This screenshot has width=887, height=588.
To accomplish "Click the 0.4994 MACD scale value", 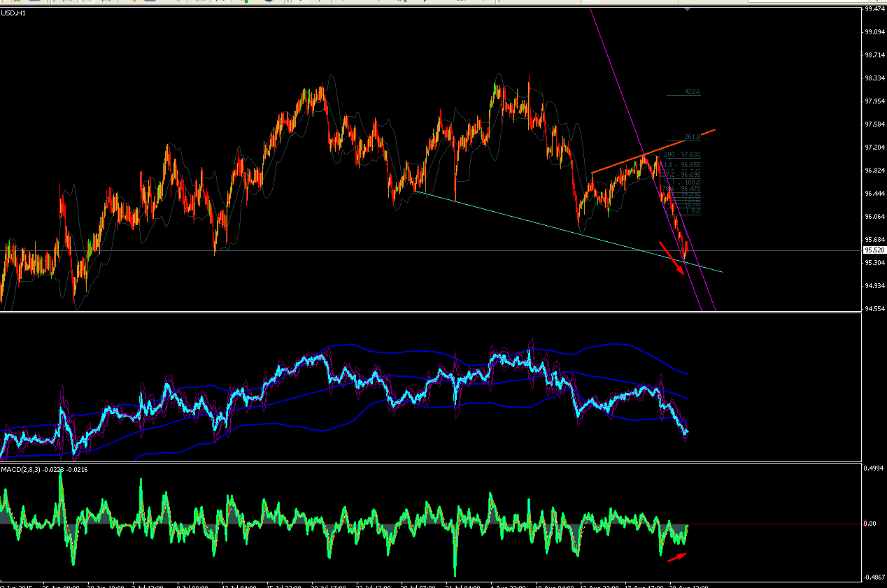I will point(874,468).
